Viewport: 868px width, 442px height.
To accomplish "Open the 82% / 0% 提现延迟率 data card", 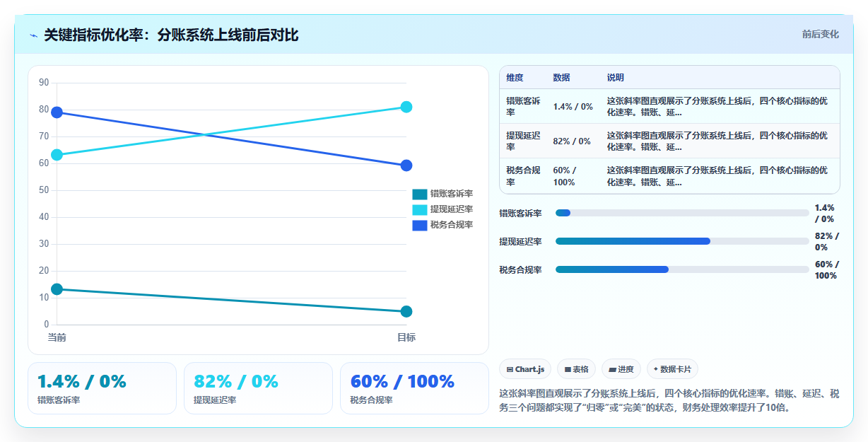I will [258, 388].
